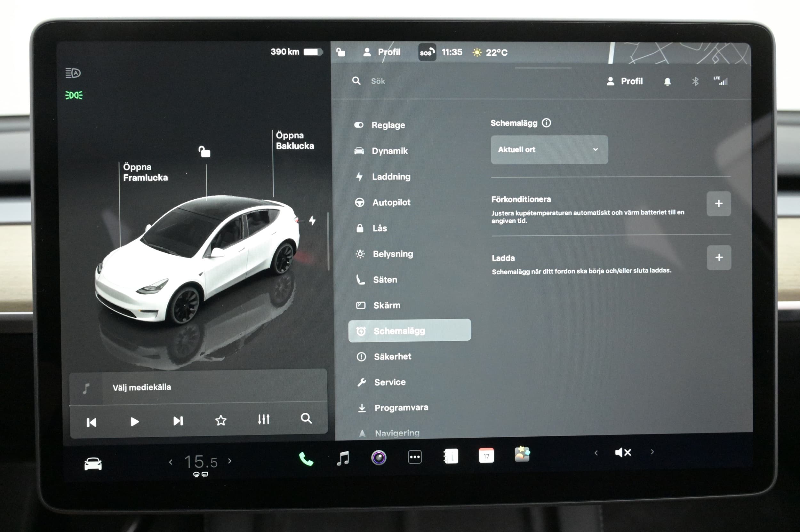Play media
Viewport: 800px width, 532px height.
point(135,422)
